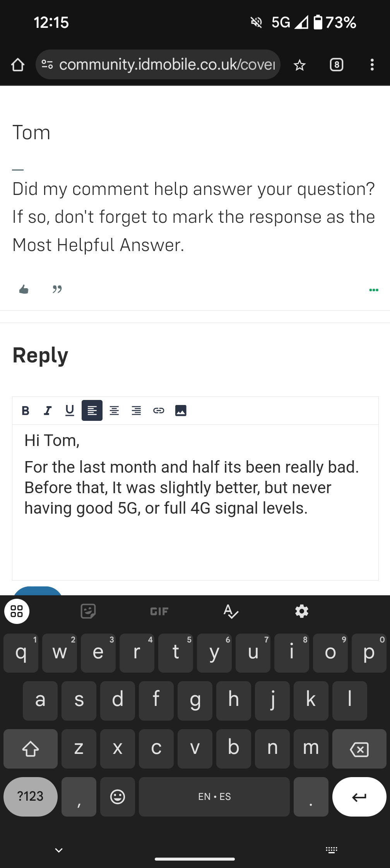Insert a hyperlink in the reply
The image size is (390, 868).
click(x=159, y=410)
